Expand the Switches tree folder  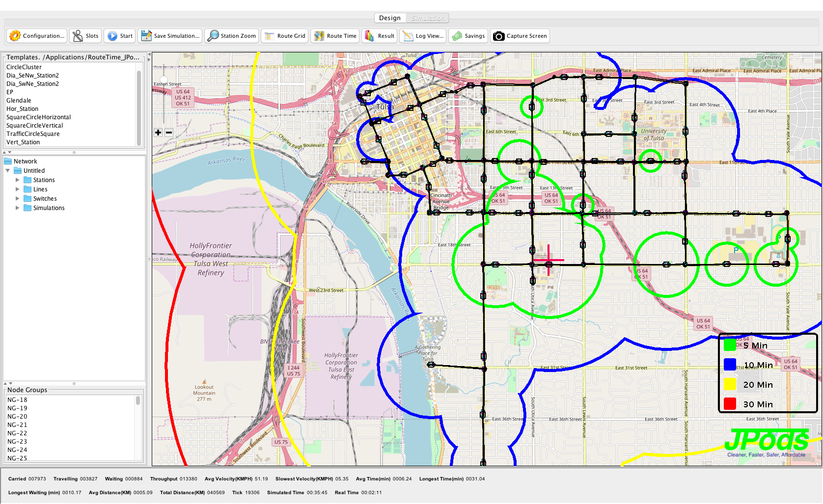point(18,199)
